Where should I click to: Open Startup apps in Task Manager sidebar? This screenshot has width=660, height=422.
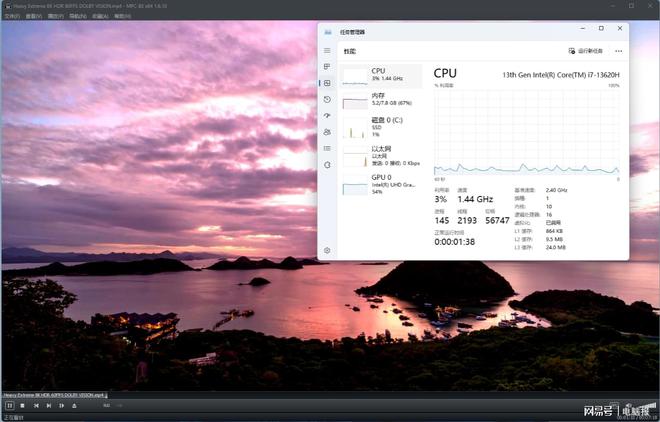[x=327, y=116]
